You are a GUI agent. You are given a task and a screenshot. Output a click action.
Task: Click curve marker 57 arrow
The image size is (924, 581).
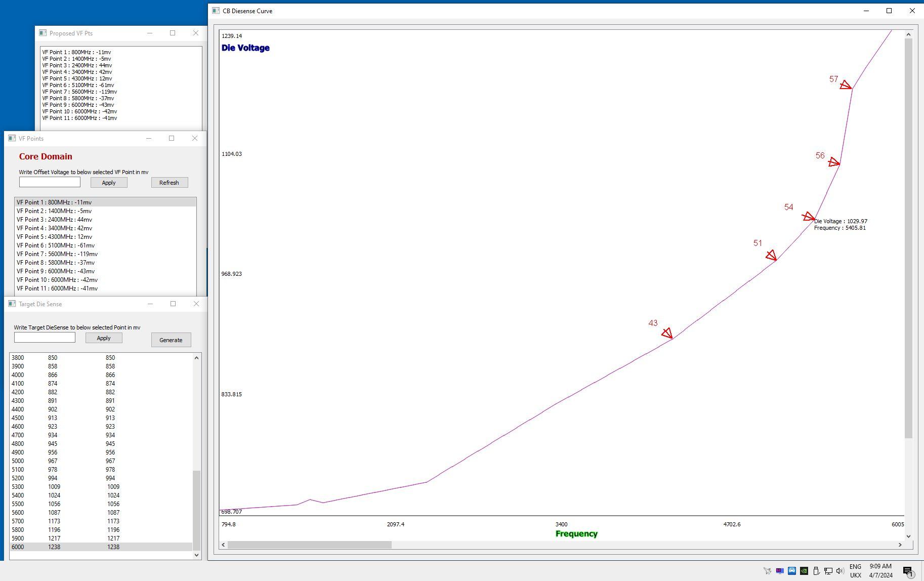(846, 86)
